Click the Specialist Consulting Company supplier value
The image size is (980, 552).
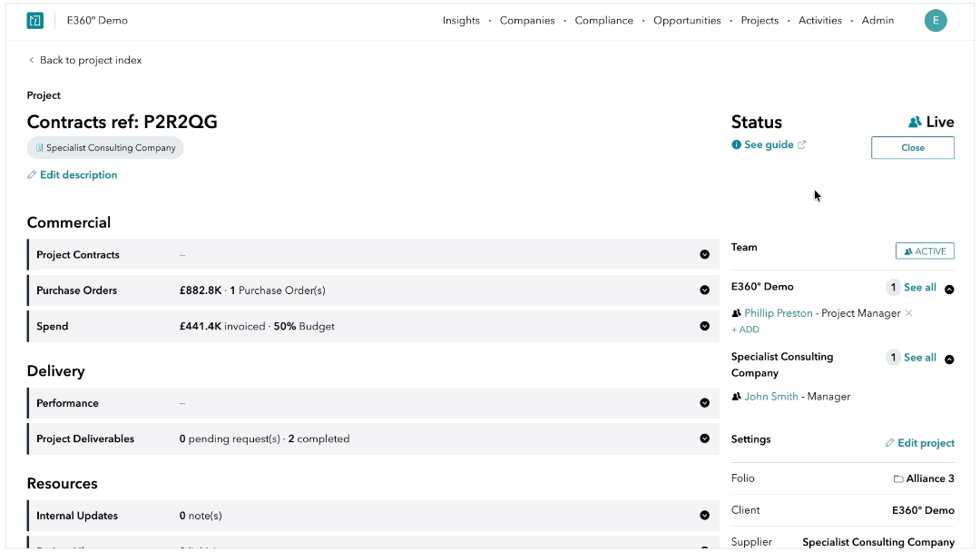click(x=878, y=542)
